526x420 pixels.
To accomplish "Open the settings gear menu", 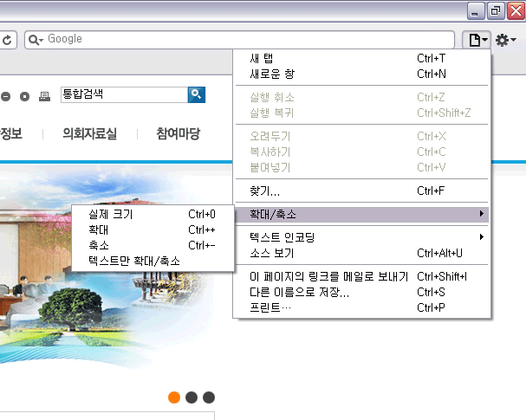I will (505, 40).
